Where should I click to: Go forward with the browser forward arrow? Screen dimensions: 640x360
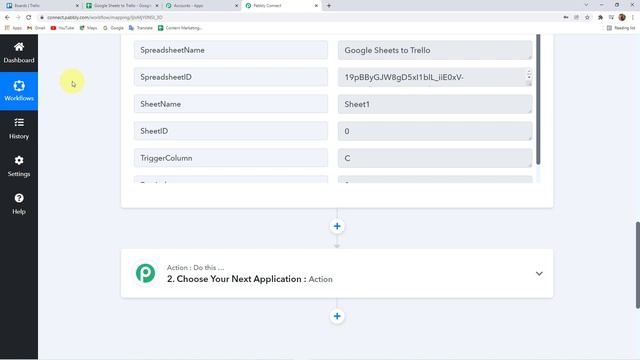tap(18, 18)
